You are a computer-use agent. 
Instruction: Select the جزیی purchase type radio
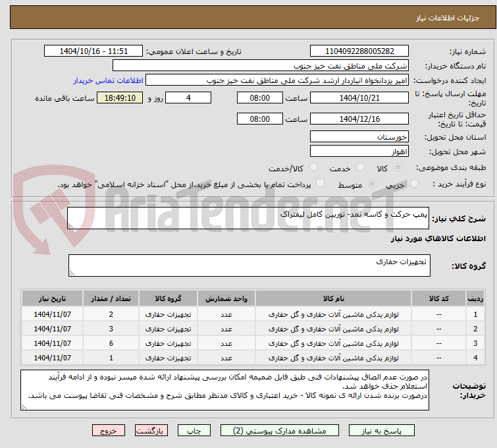pyautogui.click(x=414, y=183)
